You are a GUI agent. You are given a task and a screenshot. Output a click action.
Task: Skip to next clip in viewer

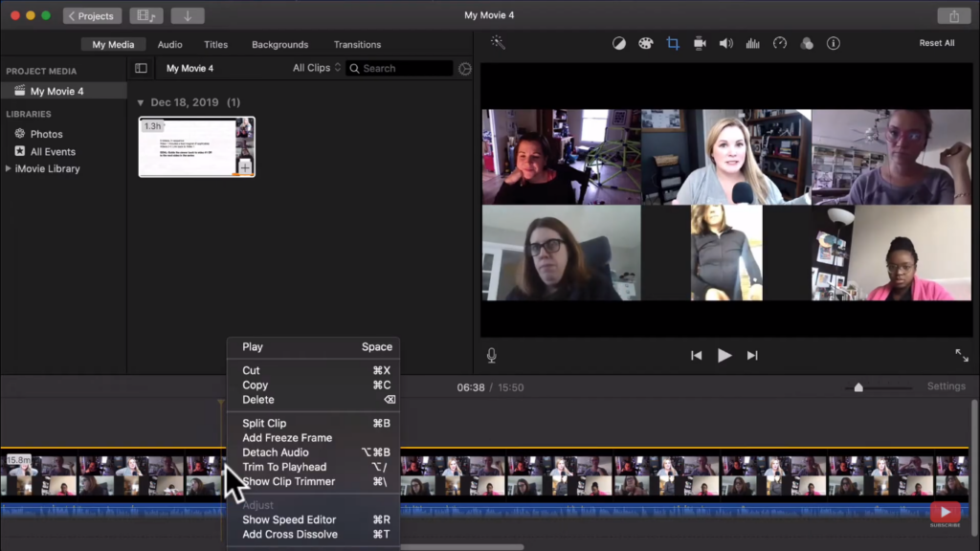752,356
